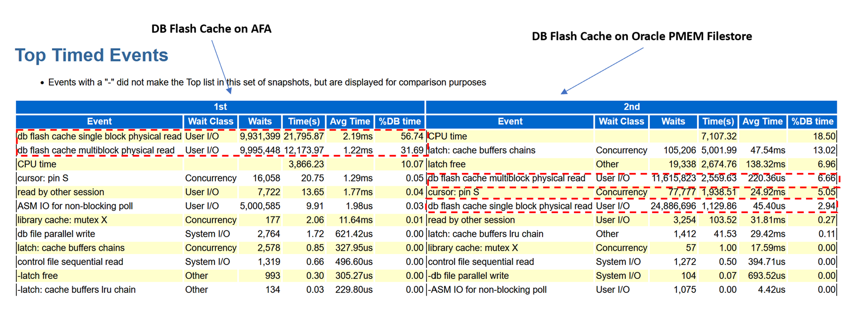Image resolution: width=868 pixels, height=319 pixels.
Task: Click 'DB Flash Cache on Oracle PMEM Filestore' label
Action: point(642,36)
